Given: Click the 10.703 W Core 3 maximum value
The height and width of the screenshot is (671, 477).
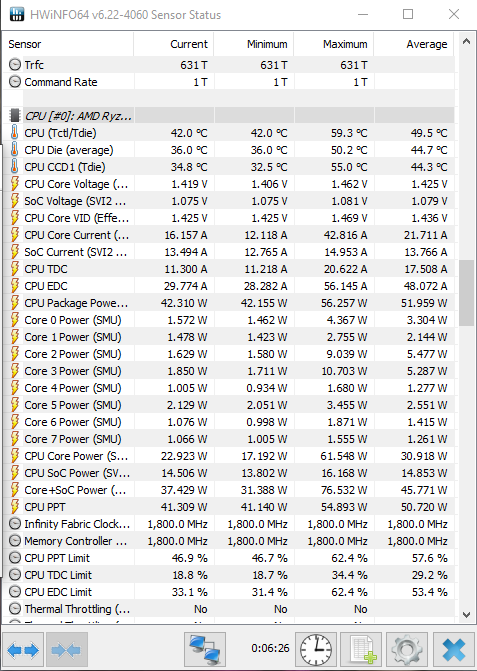Looking at the screenshot, I should point(344,371).
